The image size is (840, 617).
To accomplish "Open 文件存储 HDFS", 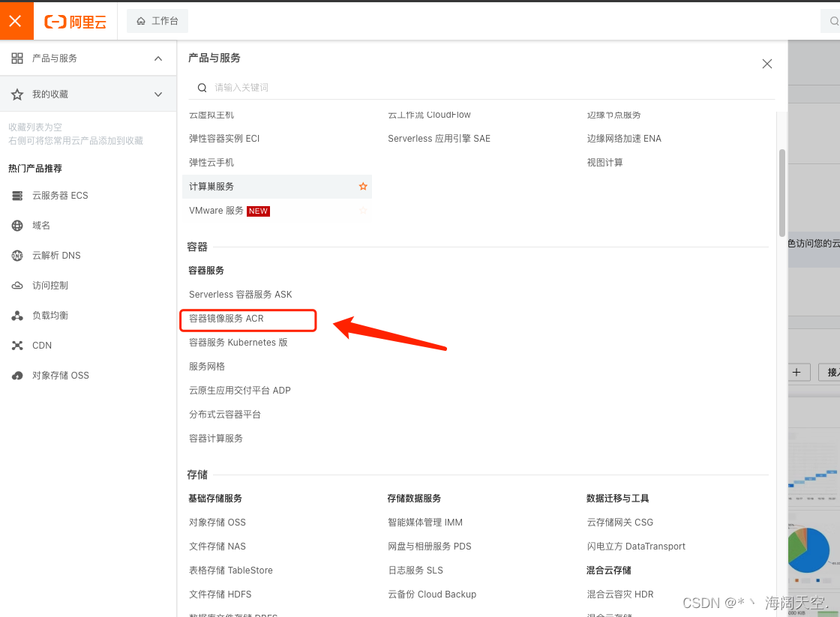I will [220, 595].
